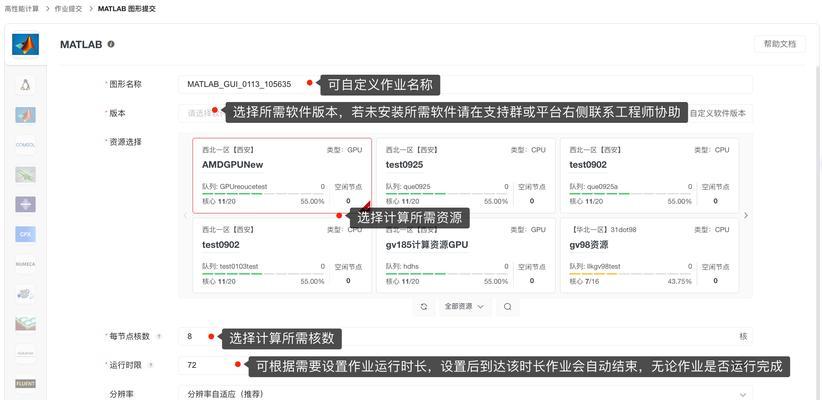Screen dimensions: 822x400
Task: Click the help icon next to 每节点核数
Action: click(x=159, y=337)
